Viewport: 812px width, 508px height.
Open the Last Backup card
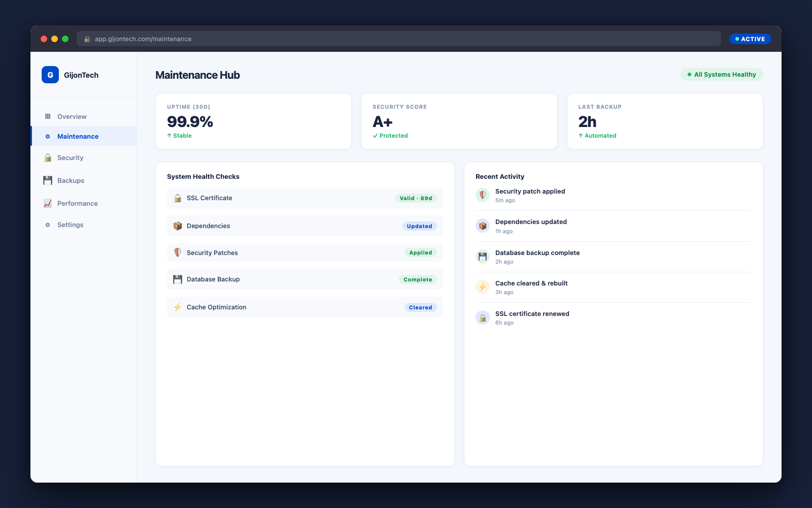click(665, 121)
